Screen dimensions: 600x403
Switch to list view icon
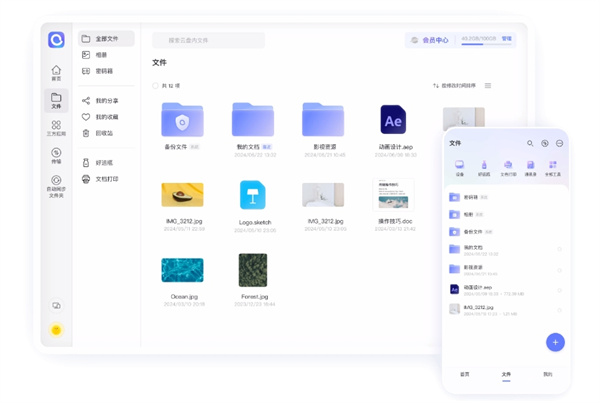tap(488, 86)
